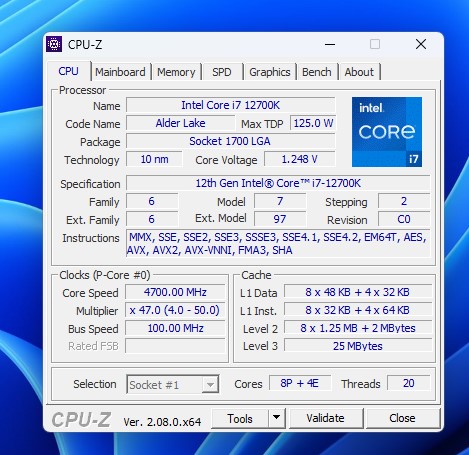Click the Multiplier value 'x 47.0 (4.0 - 50.0)'
The height and width of the screenshot is (455, 469).
click(175, 310)
